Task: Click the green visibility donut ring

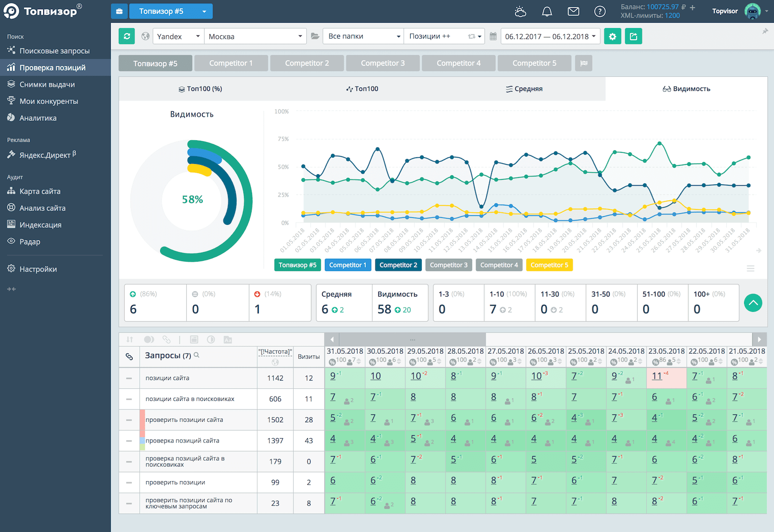Action: 248,200
